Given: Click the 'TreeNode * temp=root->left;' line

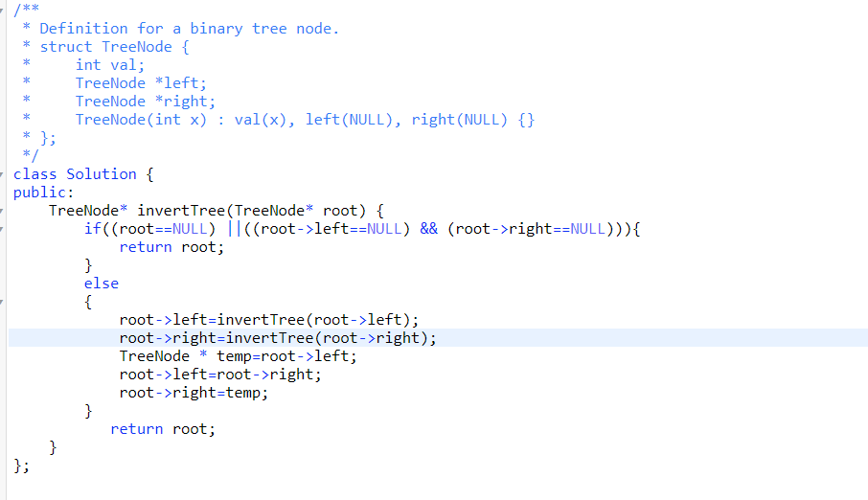Looking at the screenshot, I should pos(238,356).
